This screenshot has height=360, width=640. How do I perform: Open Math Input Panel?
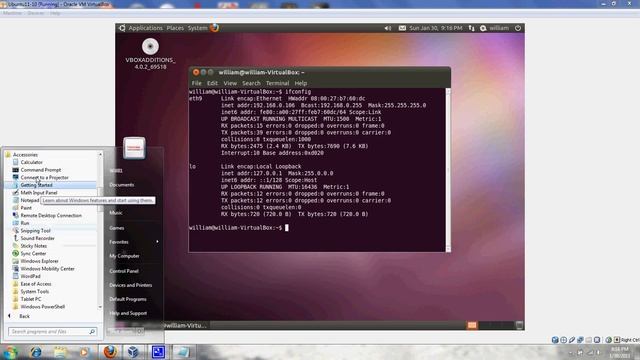(x=38, y=193)
